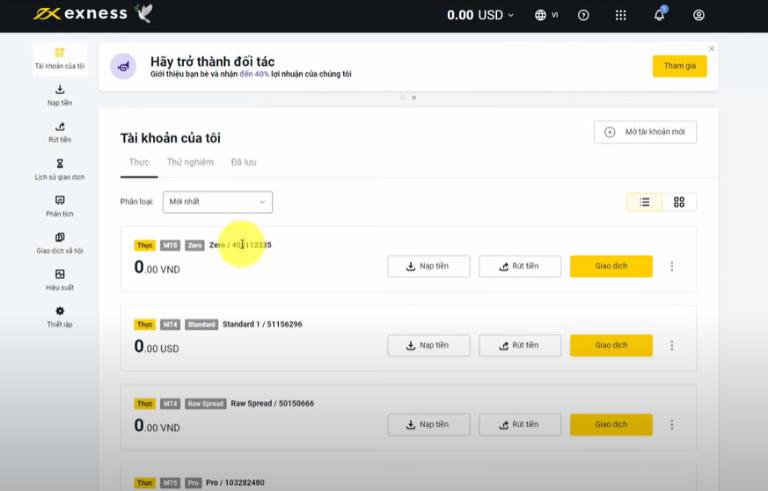This screenshot has width=768, height=491.
Task: Select the second banner carousel dot
Action: (x=414, y=98)
